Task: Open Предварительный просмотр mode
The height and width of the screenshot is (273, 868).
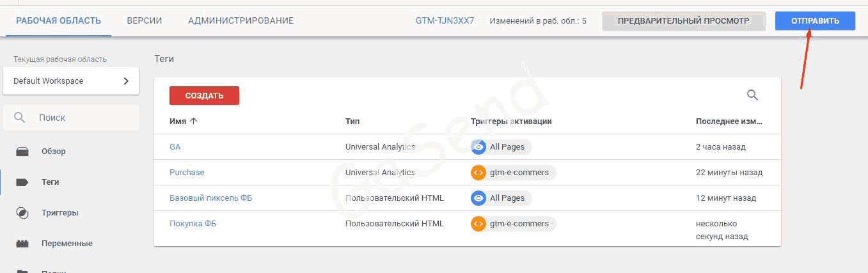Action: 683,21
